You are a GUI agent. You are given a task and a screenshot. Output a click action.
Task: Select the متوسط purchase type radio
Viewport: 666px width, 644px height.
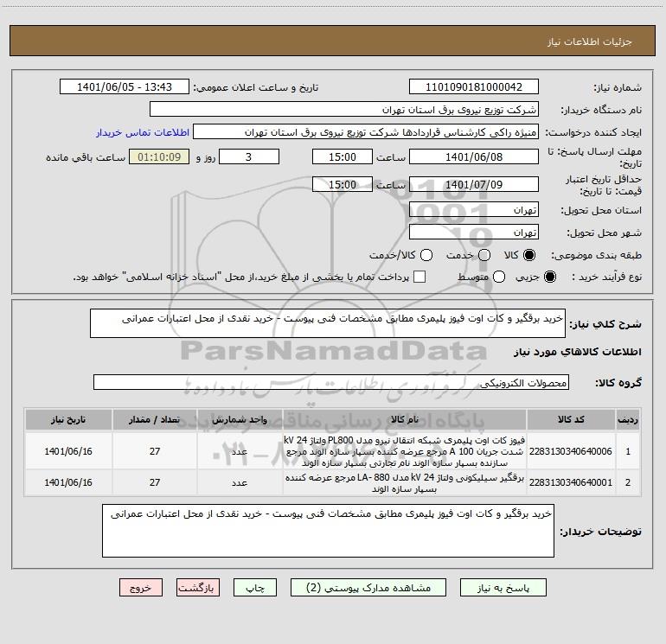pos(499,277)
